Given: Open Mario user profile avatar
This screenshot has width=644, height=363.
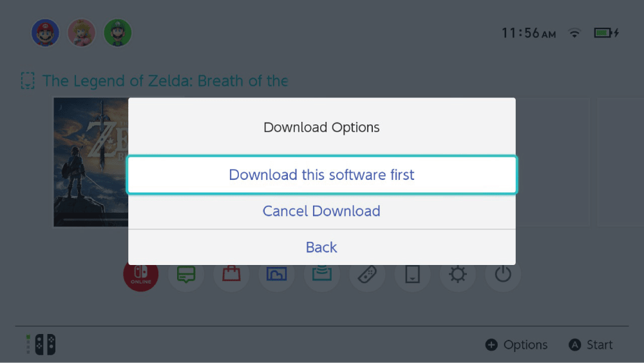Looking at the screenshot, I should point(46,32).
